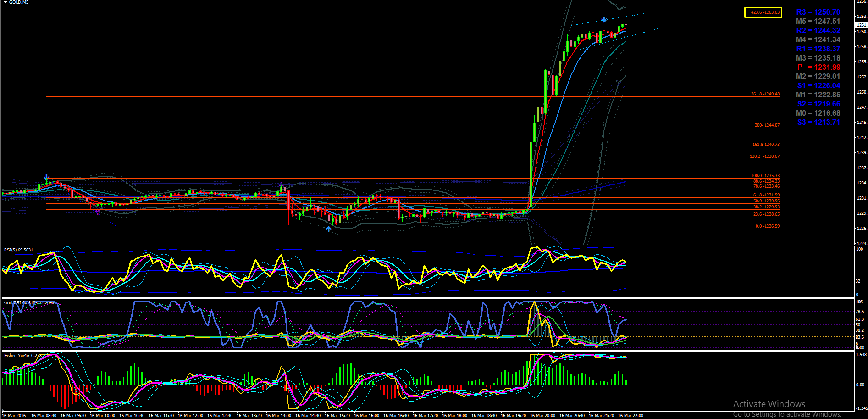
Task: Click the stochRSI indicator label
Action: (x=29, y=303)
